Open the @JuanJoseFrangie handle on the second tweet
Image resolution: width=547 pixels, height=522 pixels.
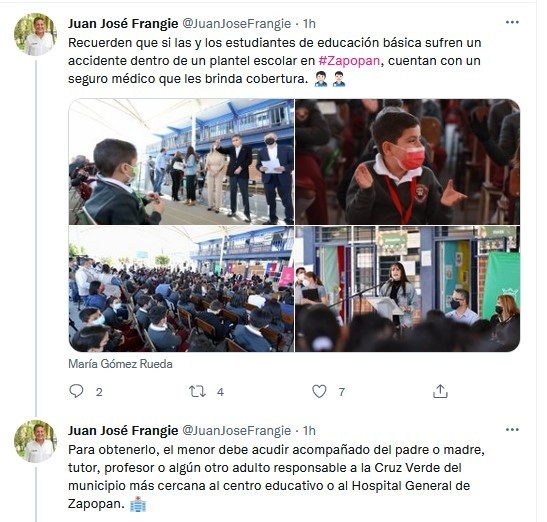click(x=237, y=431)
